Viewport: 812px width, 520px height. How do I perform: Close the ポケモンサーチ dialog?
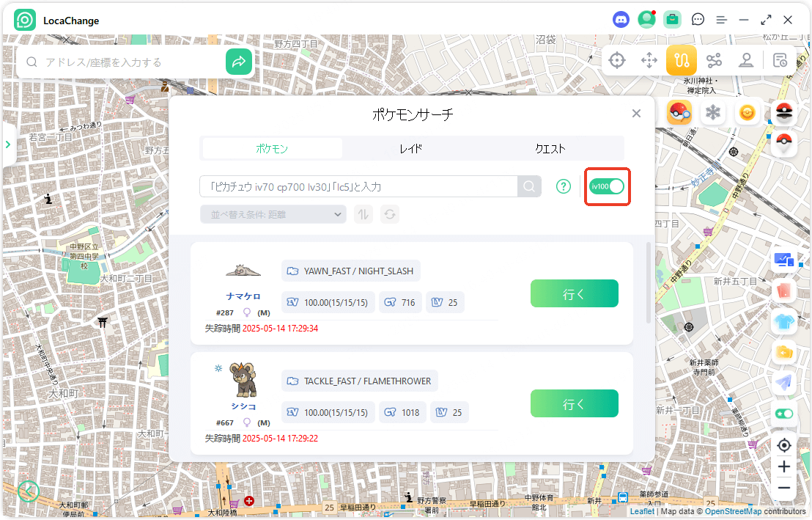[x=636, y=114]
